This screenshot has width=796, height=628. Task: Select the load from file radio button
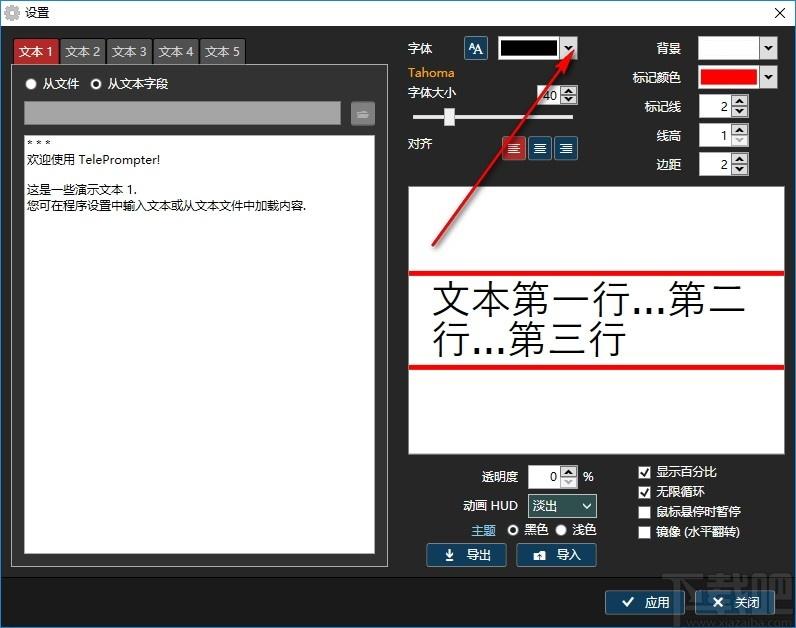pyautogui.click(x=31, y=84)
